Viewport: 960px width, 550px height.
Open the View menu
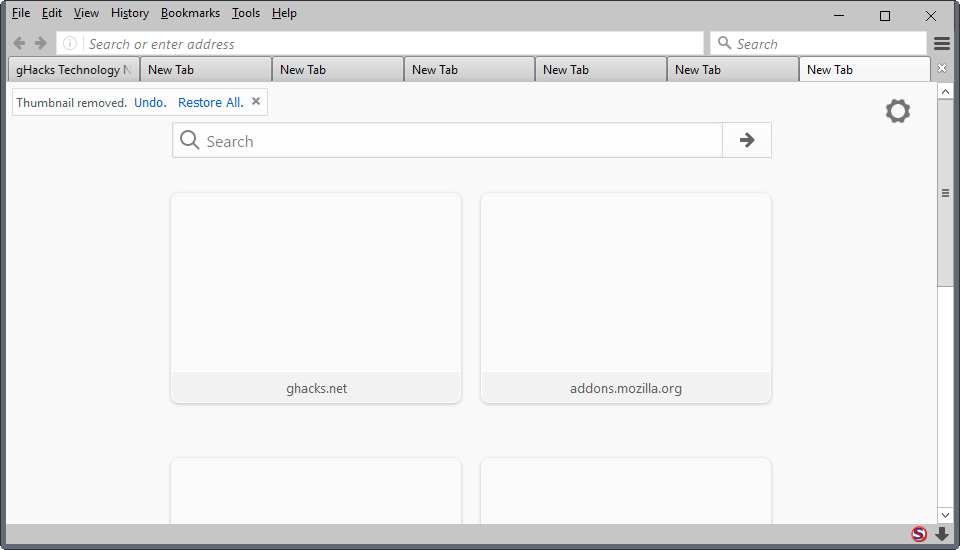(86, 13)
